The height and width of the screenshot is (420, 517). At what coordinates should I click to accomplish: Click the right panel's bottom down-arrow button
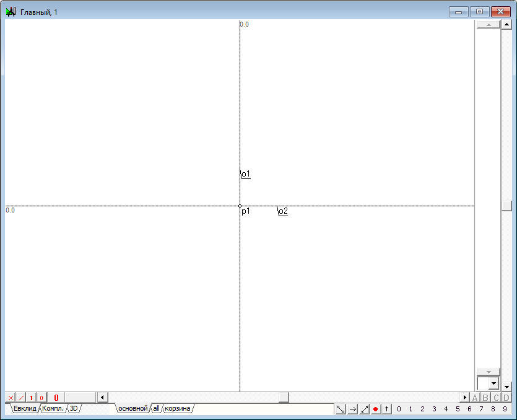tap(489, 372)
